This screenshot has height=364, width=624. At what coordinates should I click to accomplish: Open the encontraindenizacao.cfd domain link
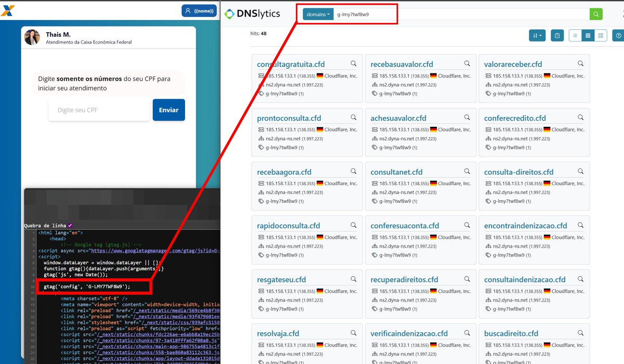[526, 226]
